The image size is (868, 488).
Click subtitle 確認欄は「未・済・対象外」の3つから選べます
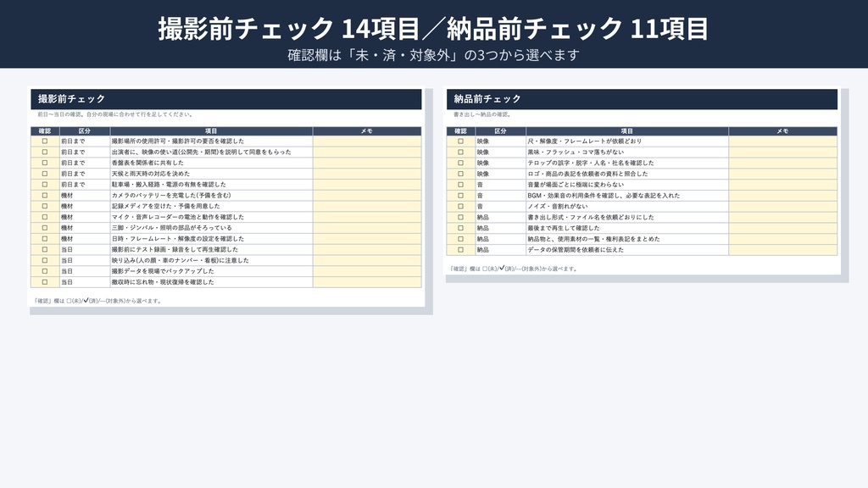click(x=433, y=55)
